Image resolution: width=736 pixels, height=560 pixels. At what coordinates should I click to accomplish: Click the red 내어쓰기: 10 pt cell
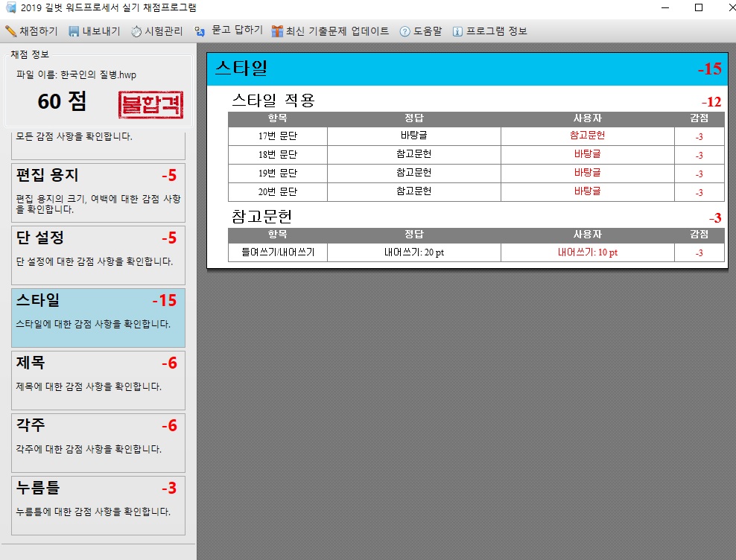pos(588,252)
